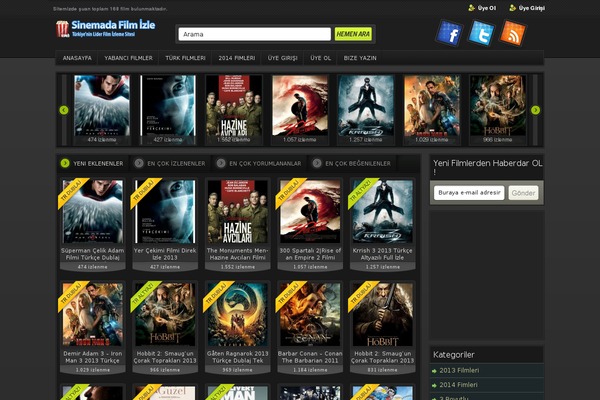Click circle icon on En Çok İzlenenler tab
This screenshot has height=400, width=600.
click(139, 163)
